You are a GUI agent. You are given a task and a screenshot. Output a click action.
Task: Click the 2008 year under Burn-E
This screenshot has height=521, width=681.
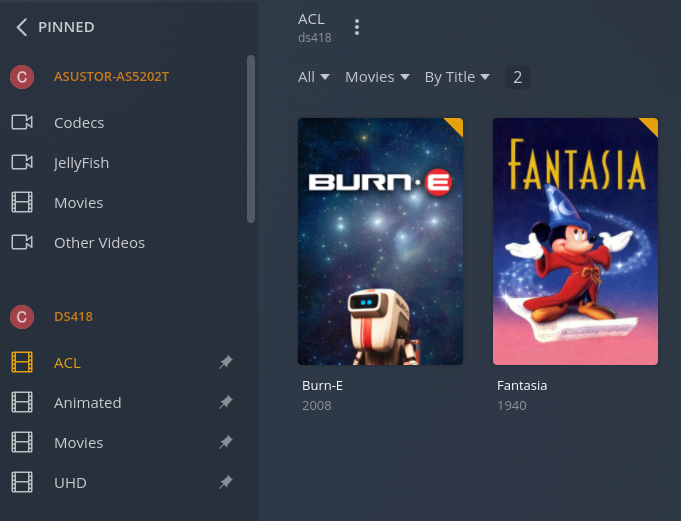[317, 406]
